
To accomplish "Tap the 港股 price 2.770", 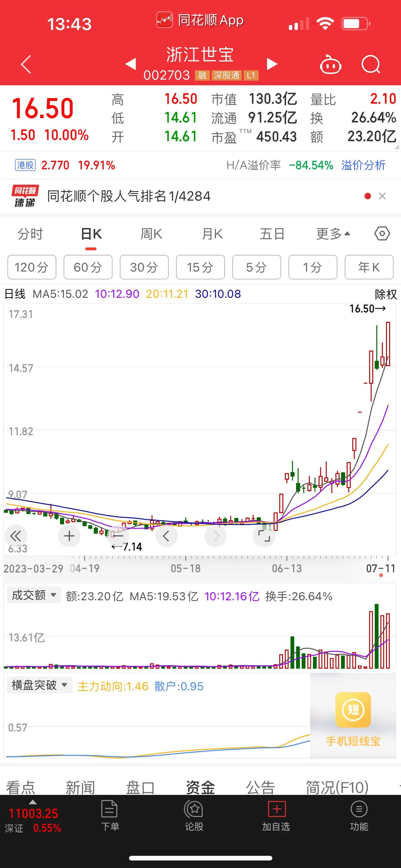I will pos(55,165).
